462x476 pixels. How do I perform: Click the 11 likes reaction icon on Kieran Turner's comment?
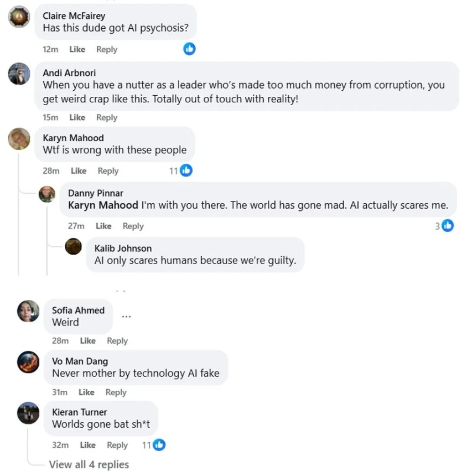159,444
